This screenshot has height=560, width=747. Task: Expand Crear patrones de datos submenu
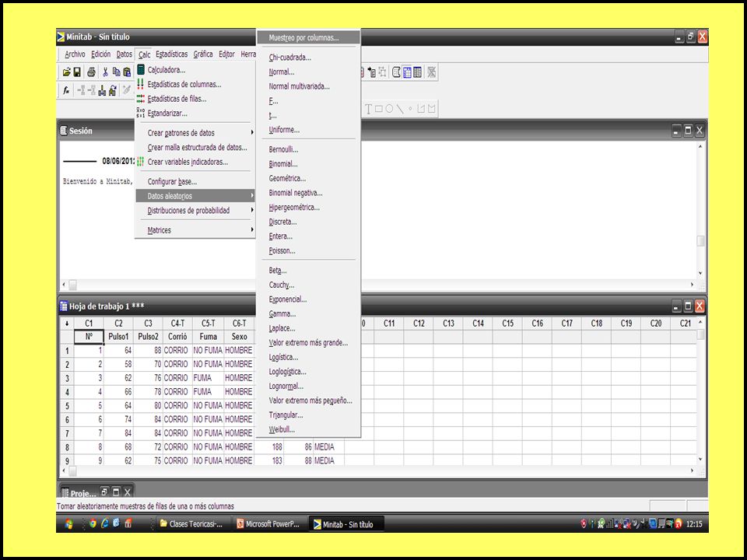point(195,133)
